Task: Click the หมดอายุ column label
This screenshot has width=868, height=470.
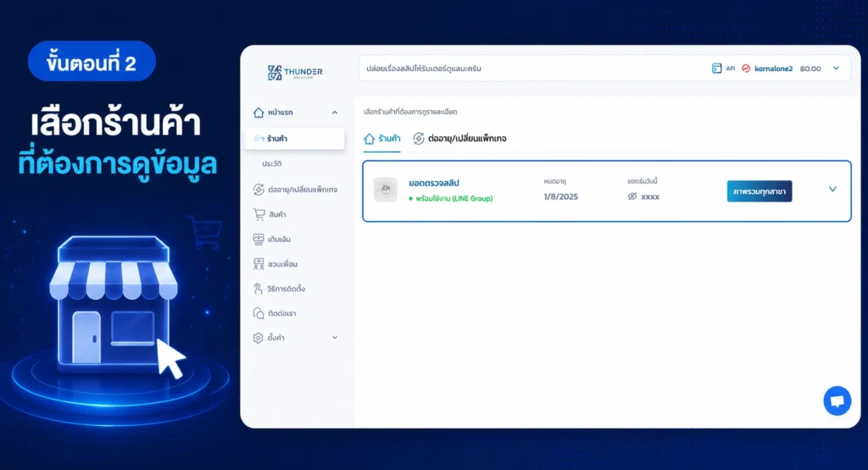Action: point(554,181)
